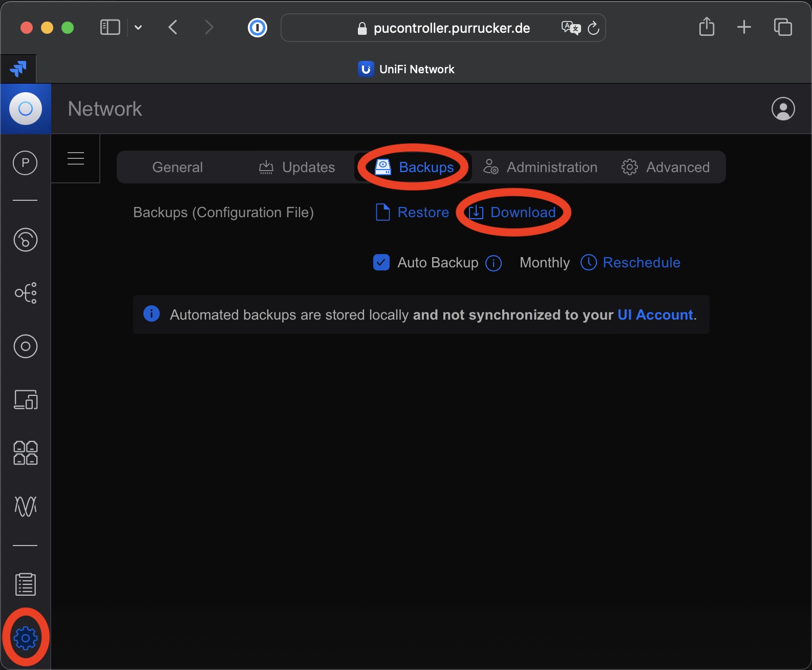Open the Client Devices icon
The image size is (812, 670).
coord(25,400)
